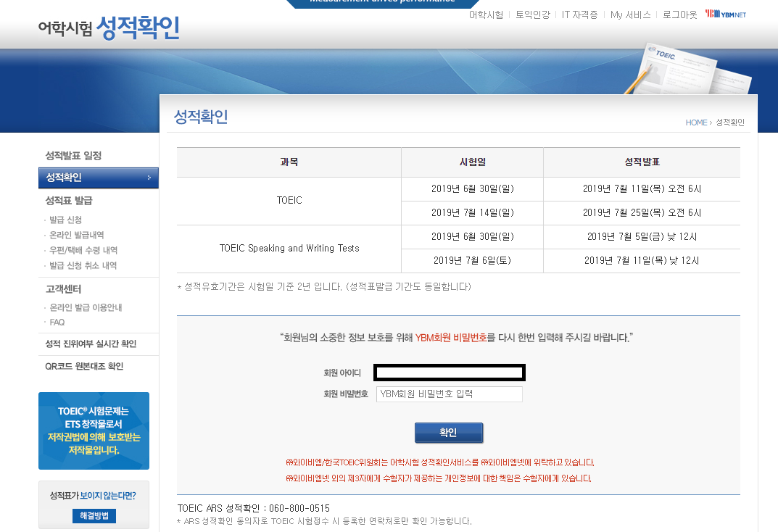This screenshot has height=532, width=778.
Task: Select the highlighted 성적확인 sidebar item
Action: tap(98, 178)
